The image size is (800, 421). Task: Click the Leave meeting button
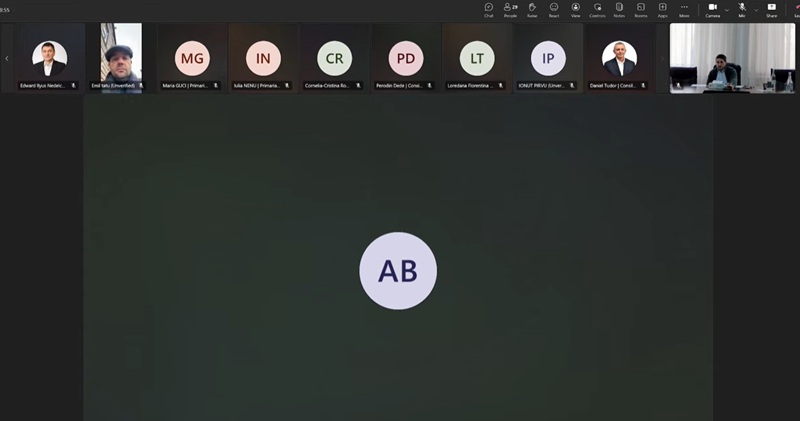point(795,10)
